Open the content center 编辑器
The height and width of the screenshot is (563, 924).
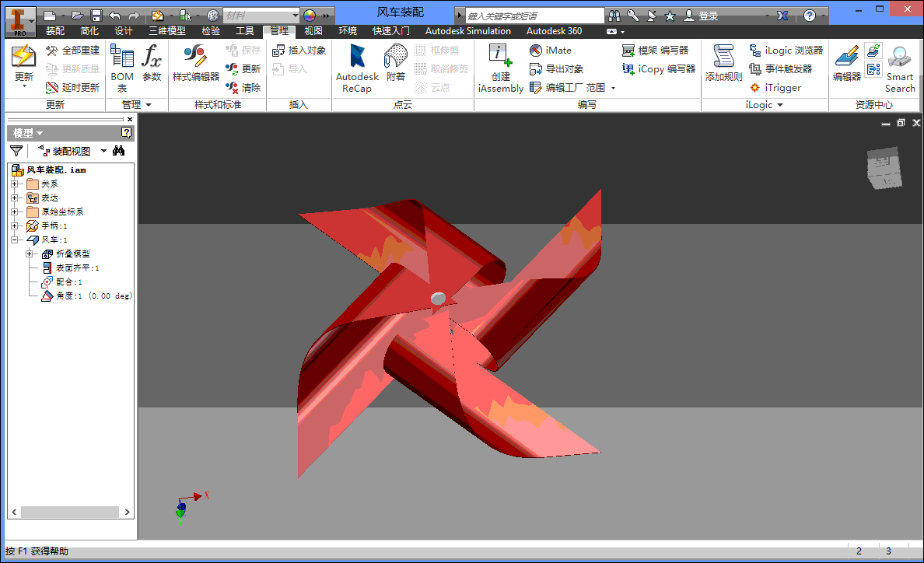[847, 62]
